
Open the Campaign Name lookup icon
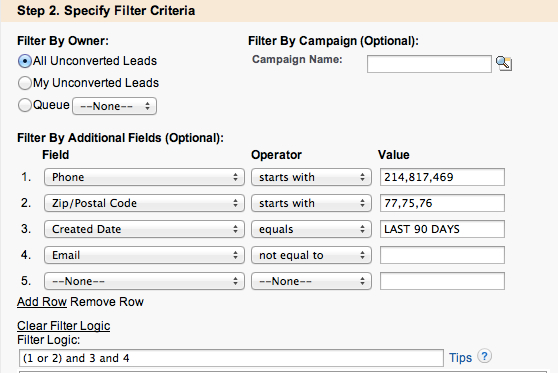(504, 64)
